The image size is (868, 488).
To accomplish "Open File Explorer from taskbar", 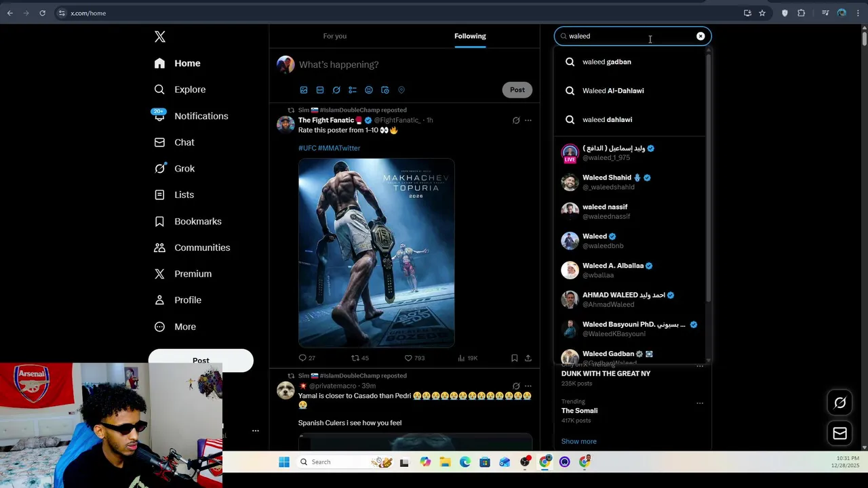I will [445, 462].
